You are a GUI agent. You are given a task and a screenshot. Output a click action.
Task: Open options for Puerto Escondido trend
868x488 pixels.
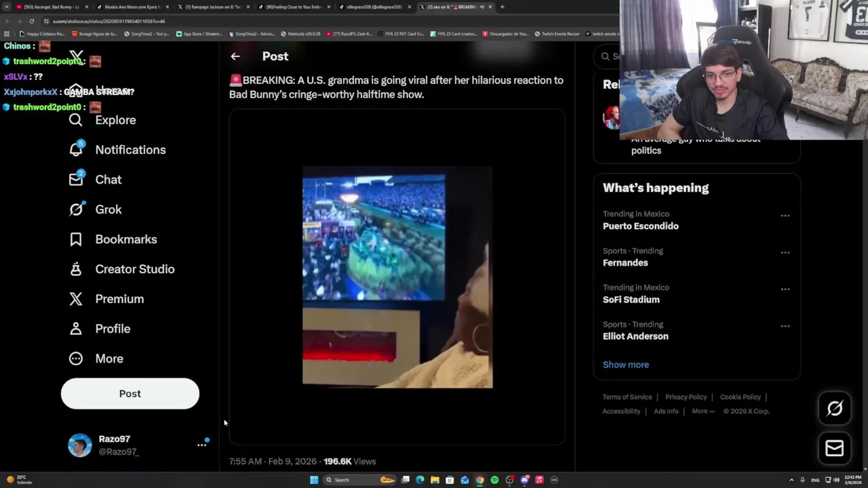pyautogui.click(x=785, y=216)
